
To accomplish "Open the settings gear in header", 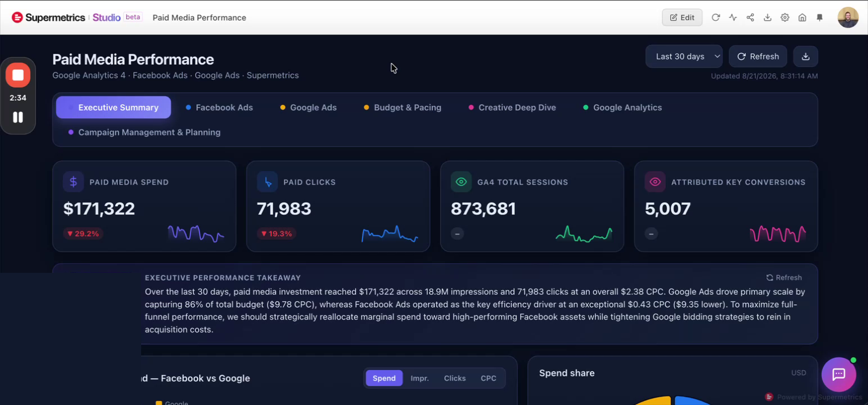I will tap(785, 17).
